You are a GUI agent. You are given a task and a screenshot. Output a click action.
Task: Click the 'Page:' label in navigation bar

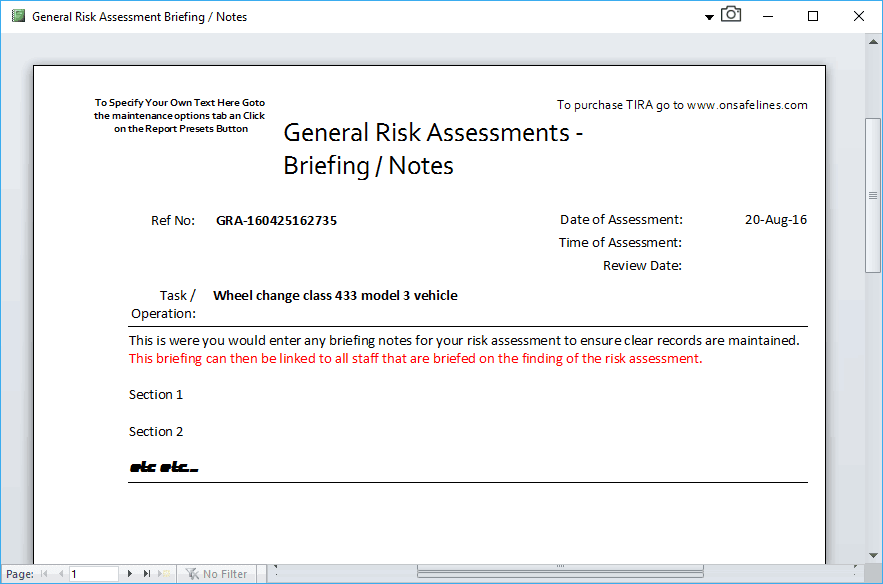(x=20, y=574)
